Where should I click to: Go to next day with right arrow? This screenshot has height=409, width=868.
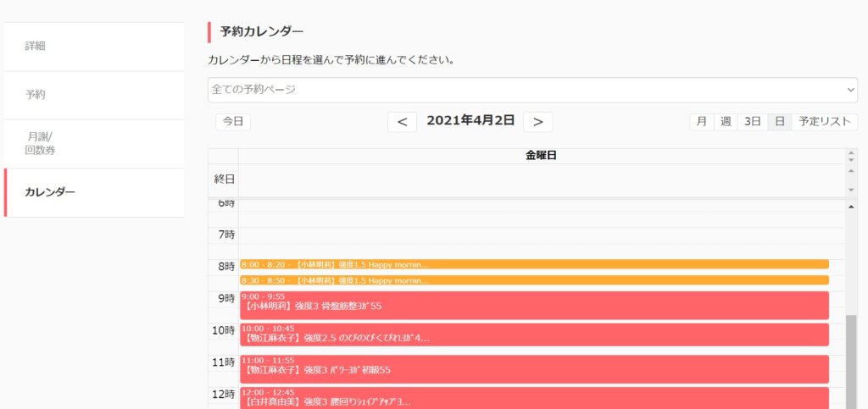(x=537, y=122)
